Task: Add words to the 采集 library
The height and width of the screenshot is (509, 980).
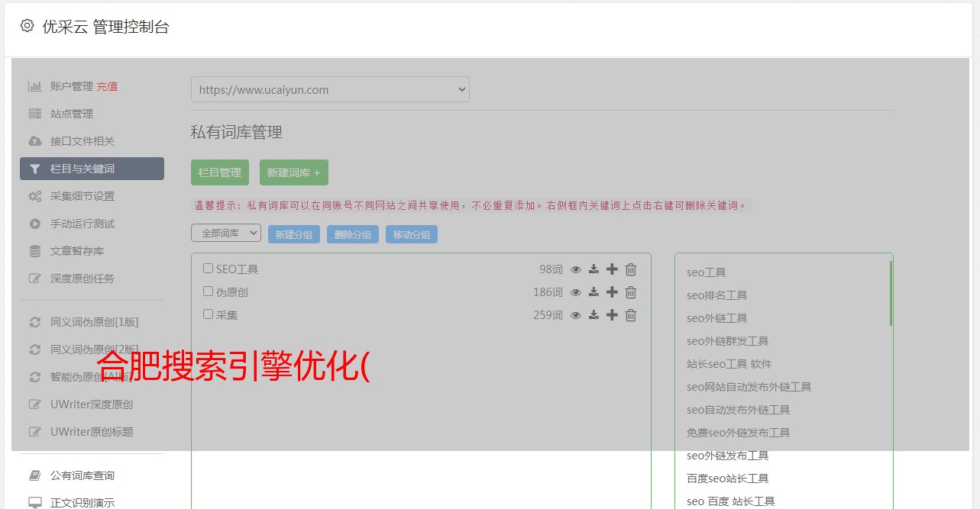Action: (x=612, y=315)
